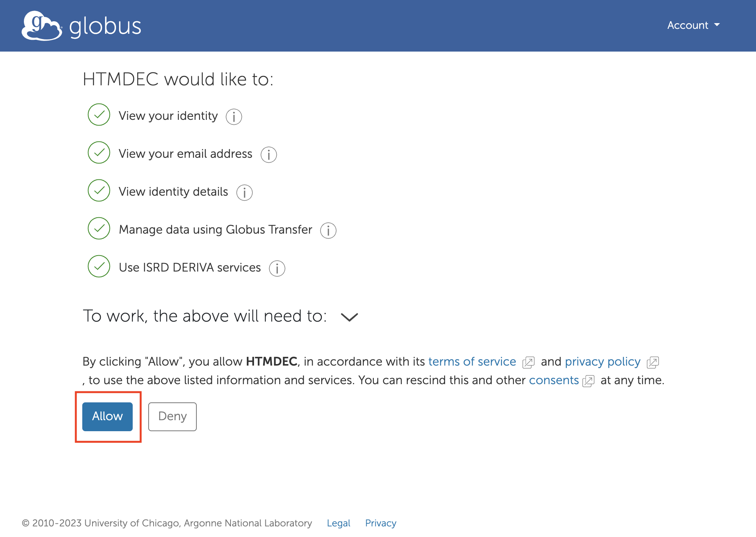
Task: Click external link icon after terms of service
Action: click(529, 362)
